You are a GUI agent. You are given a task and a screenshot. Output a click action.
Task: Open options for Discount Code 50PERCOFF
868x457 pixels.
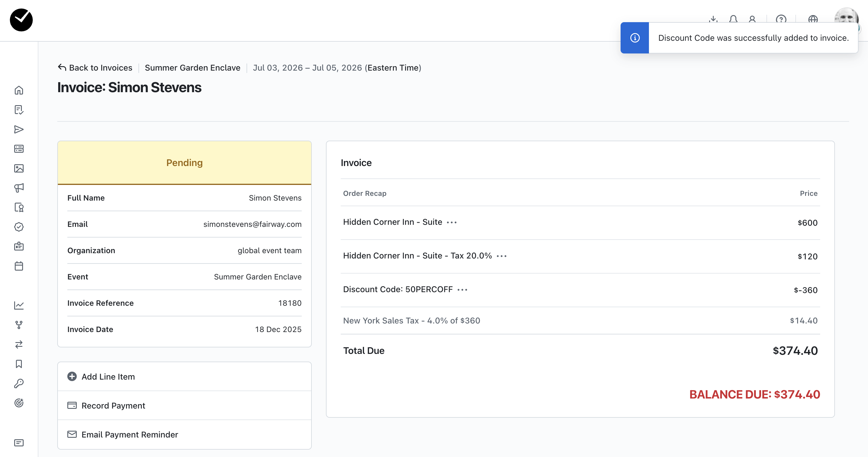click(462, 290)
